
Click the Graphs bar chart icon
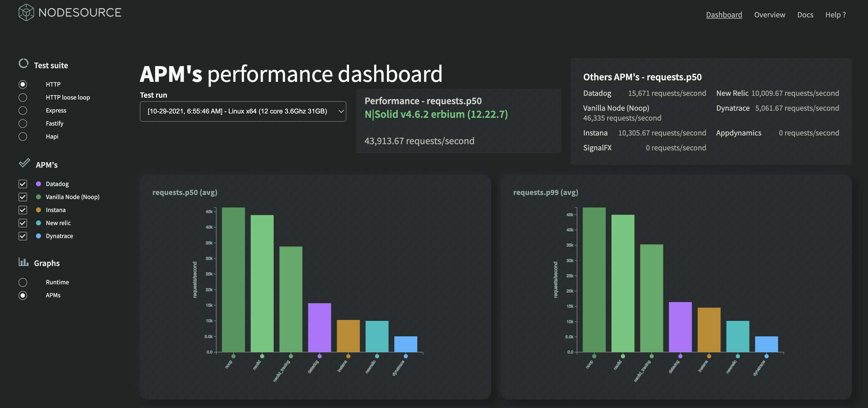(23, 262)
